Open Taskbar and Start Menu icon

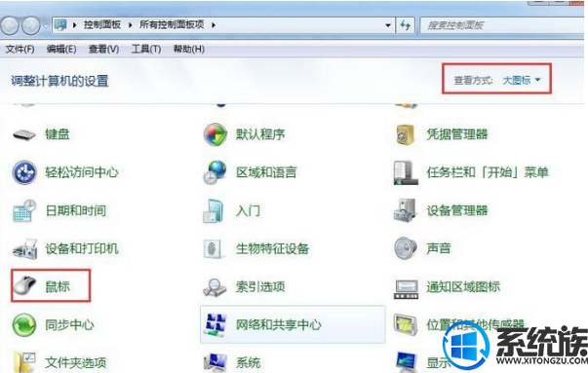[406, 172]
